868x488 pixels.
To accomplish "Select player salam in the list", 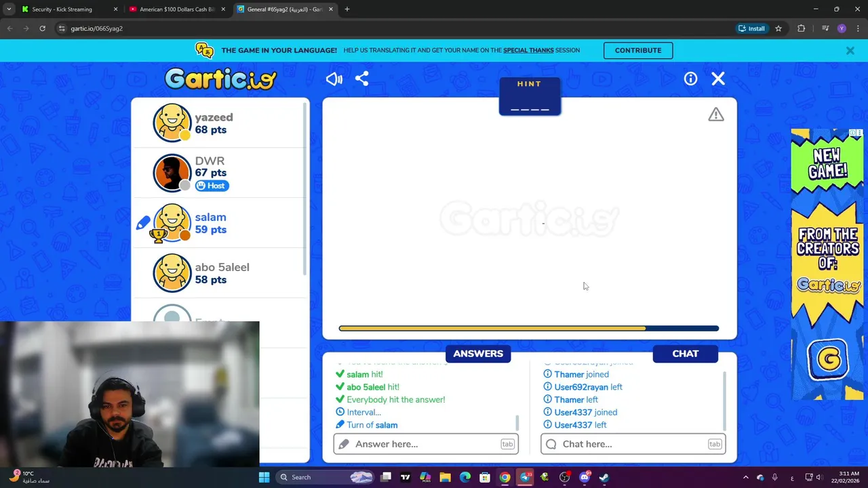I will tap(220, 223).
